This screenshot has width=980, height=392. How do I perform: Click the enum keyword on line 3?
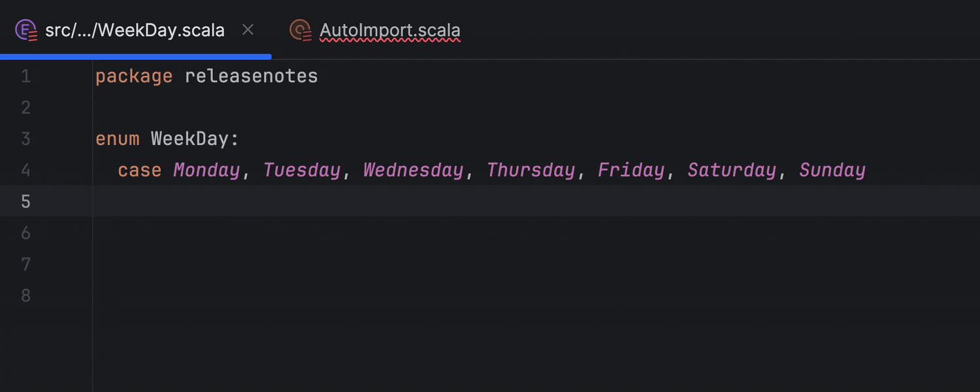pyautogui.click(x=117, y=139)
